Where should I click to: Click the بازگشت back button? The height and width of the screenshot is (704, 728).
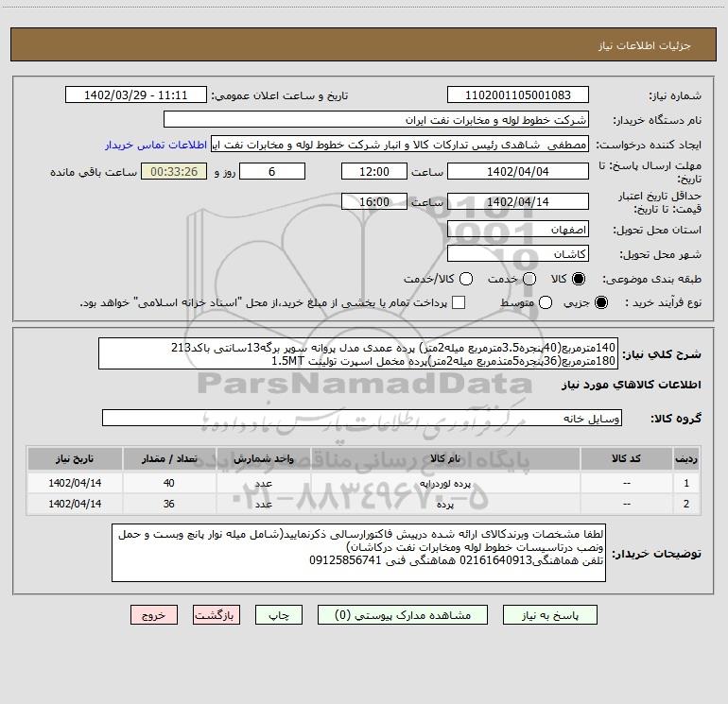point(217,615)
